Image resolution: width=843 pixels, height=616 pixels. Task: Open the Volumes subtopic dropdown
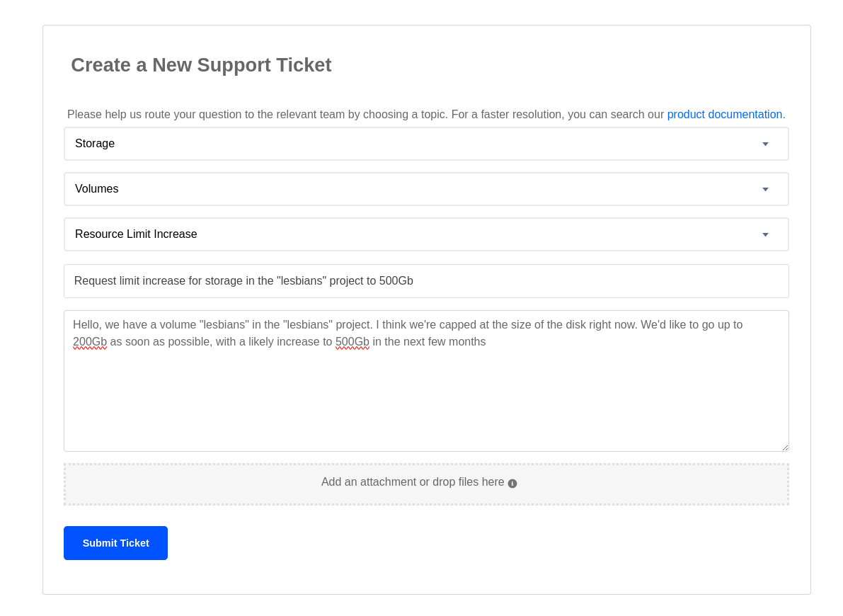click(x=425, y=189)
